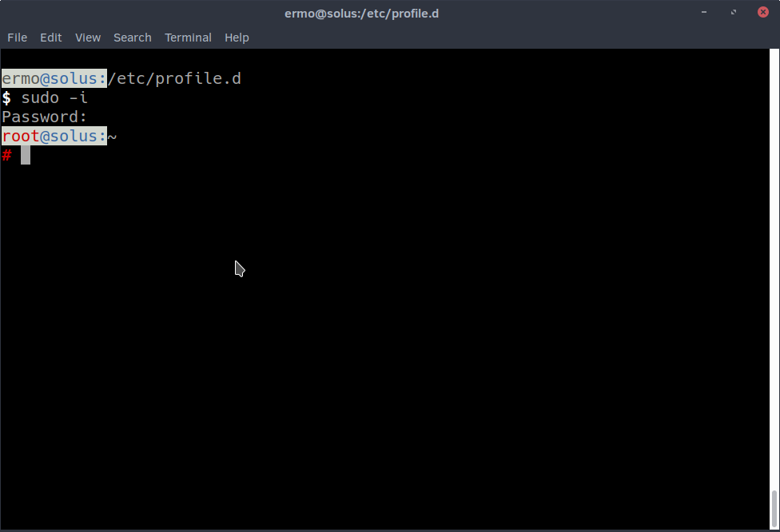Open the Terminal menu
The width and height of the screenshot is (780, 532).
[188, 38]
